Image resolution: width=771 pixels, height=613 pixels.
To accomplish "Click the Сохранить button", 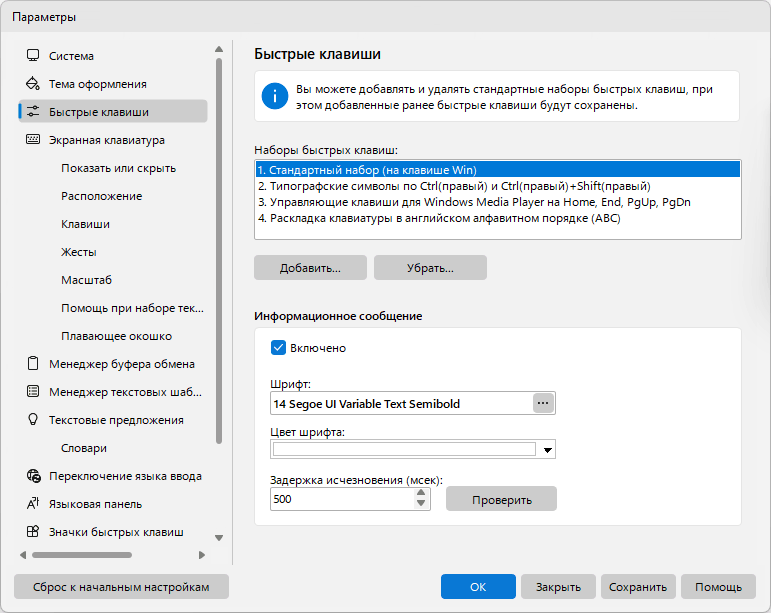I will [x=638, y=586].
